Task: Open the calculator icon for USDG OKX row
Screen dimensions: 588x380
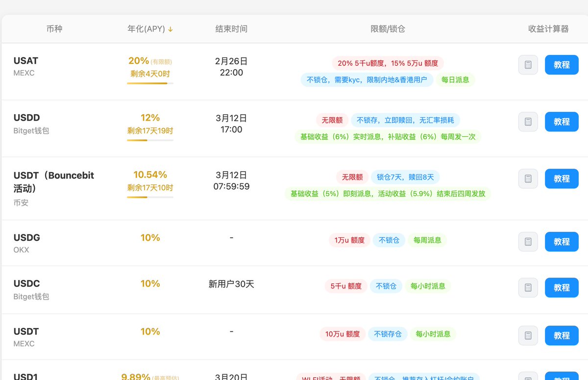Action: [x=528, y=241]
